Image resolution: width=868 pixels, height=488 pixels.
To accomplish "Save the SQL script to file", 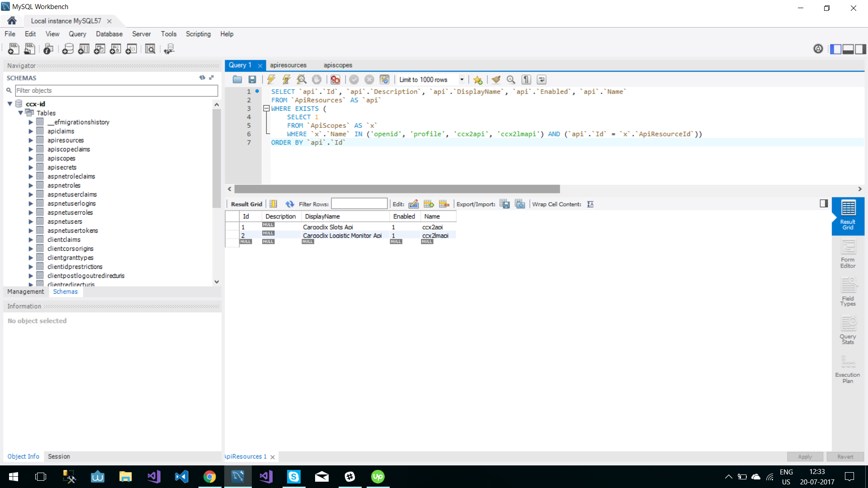I will (x=252, y=80).
